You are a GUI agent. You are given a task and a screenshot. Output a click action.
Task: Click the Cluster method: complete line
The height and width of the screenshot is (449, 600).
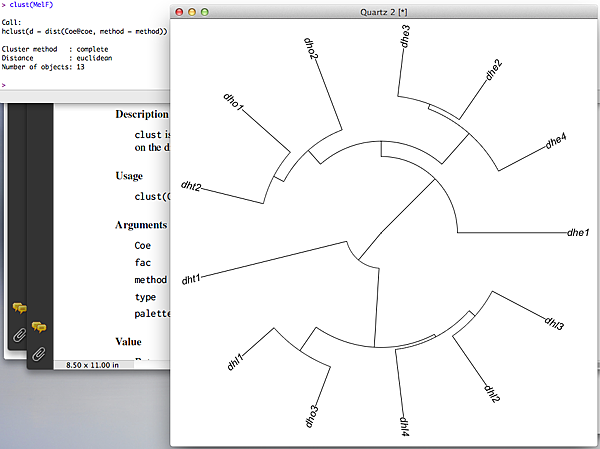[x=55, y=49]
